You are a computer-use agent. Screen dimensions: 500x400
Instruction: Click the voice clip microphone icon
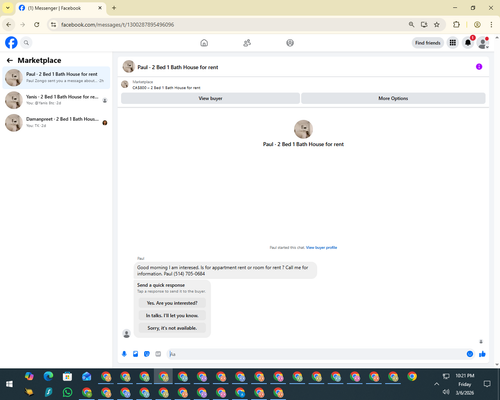(x=124, y=354)
